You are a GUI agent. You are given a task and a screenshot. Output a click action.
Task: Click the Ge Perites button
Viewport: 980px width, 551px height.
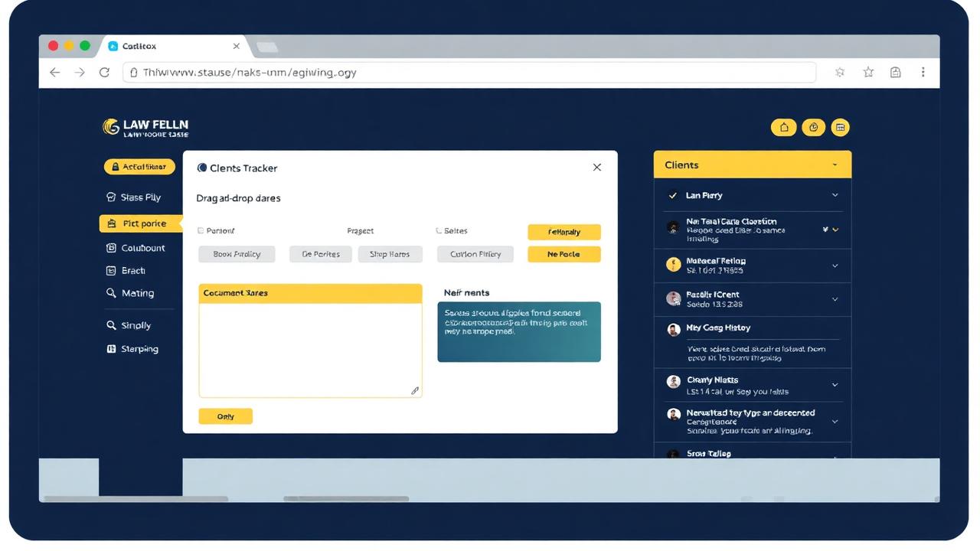(x=321, y=254)
